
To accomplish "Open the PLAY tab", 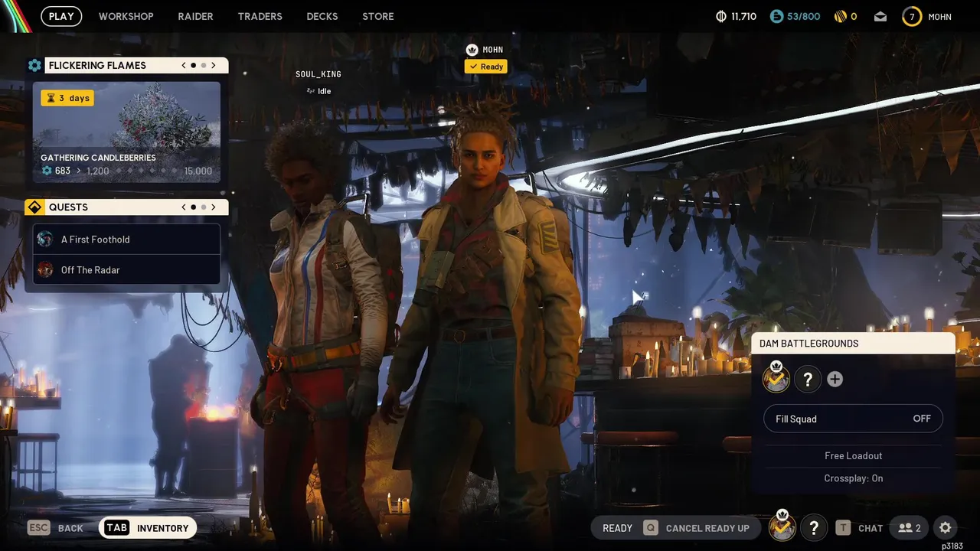I will click(x=61, y=16).
